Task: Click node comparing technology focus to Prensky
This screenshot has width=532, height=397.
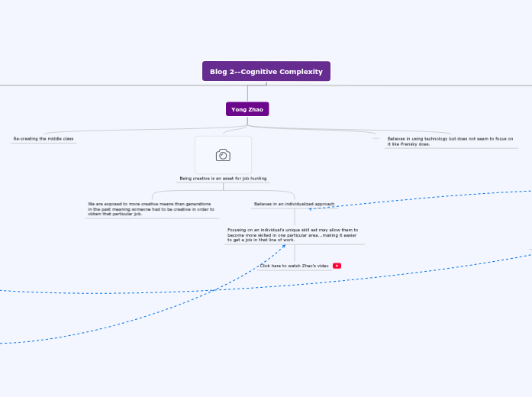Action: 450,141
